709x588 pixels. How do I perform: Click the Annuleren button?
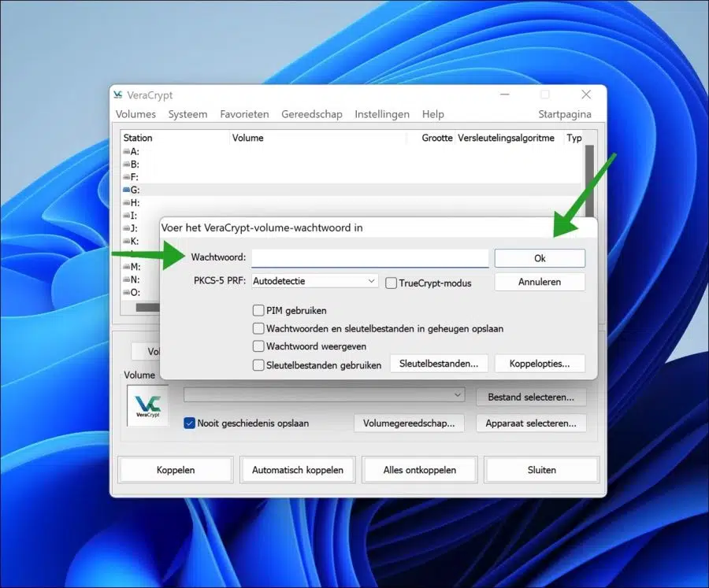click(540, 282)
